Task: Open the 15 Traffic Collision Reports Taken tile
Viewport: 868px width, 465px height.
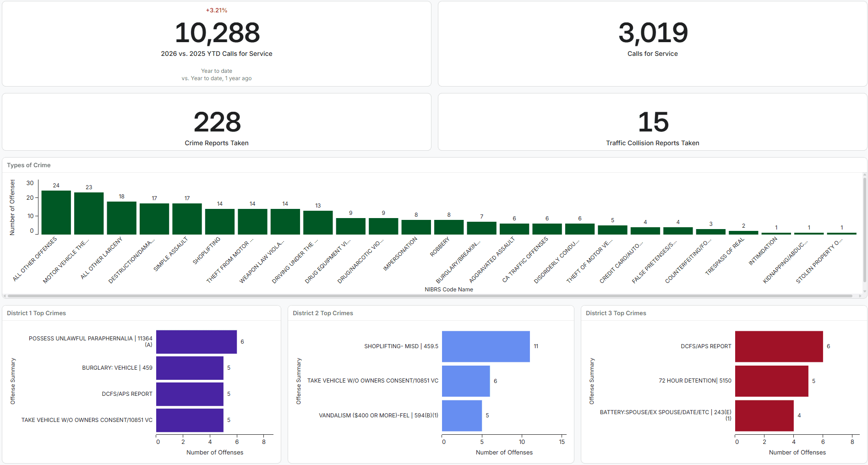Action: coord(653,122)
